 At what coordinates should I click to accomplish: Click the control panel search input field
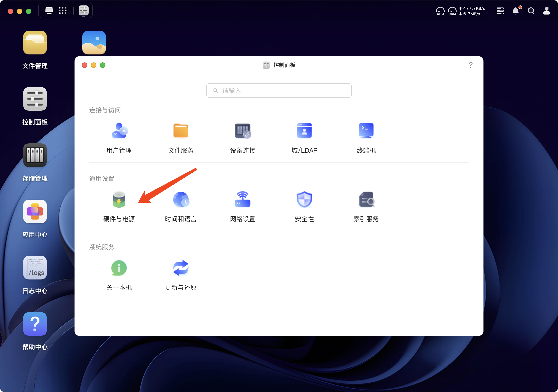(279, 90)
